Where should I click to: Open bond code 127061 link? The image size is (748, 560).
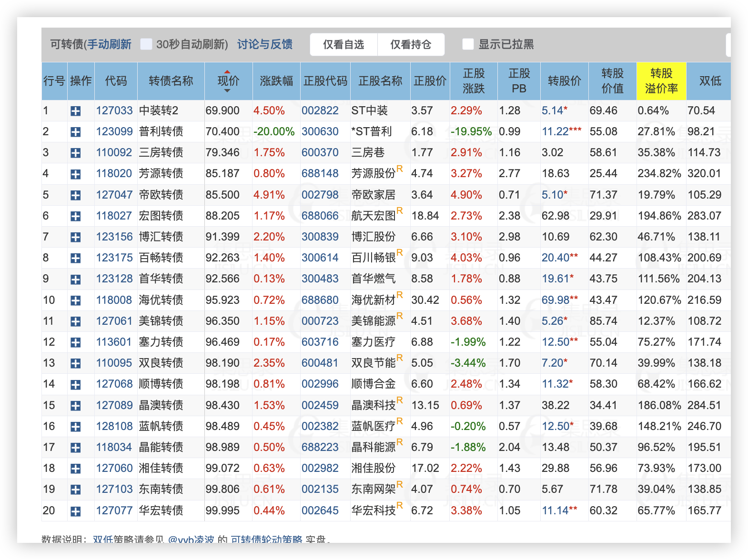click(114, 321)
